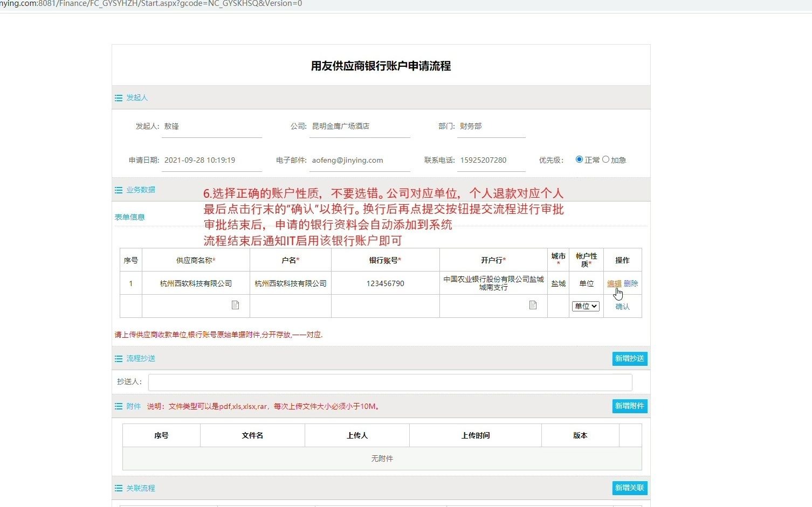Click bank branch cell 中国农业银行股份有限公司盐城城南支行

pos(493,283)
